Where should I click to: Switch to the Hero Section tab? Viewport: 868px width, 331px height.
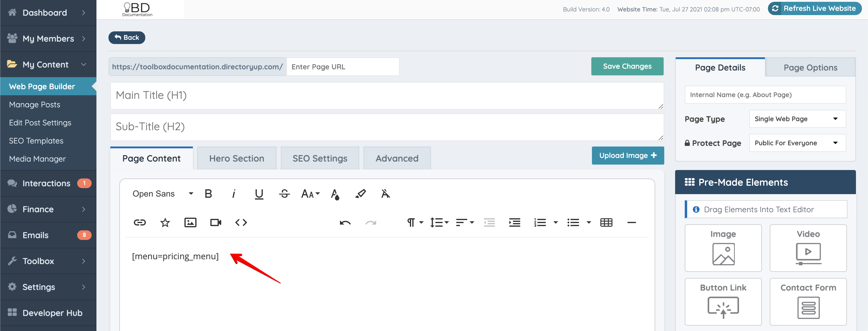pos(236,159)
